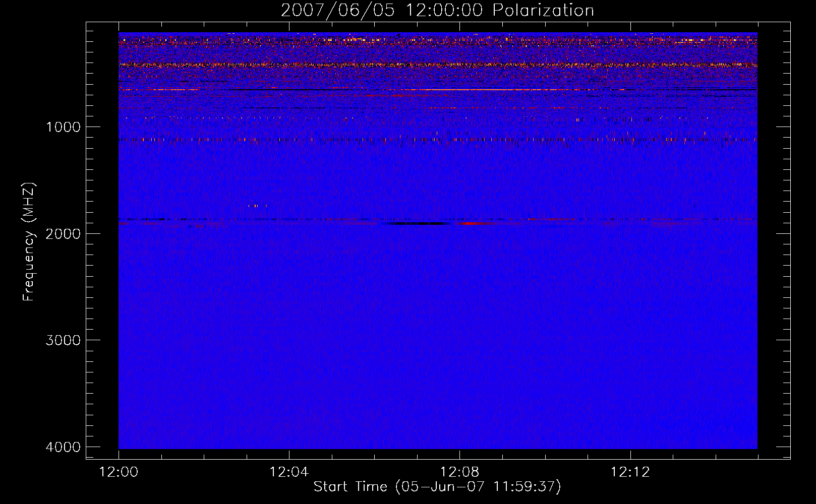Image resolution: width=816 pixels, height=504 pixels.
Task: Click the 'Start Time (05-Jun-07 11:59:37)' label
Action: pos(437,487)
